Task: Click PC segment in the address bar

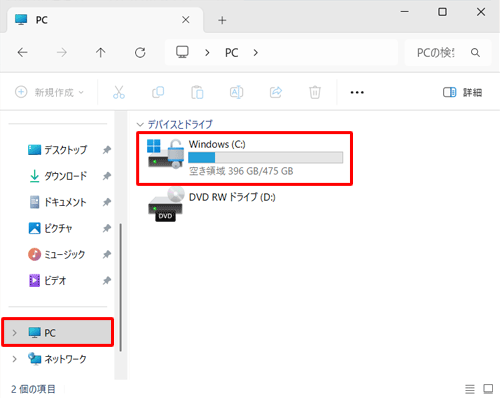Action: pyautogui.click(x=232, y=53)
